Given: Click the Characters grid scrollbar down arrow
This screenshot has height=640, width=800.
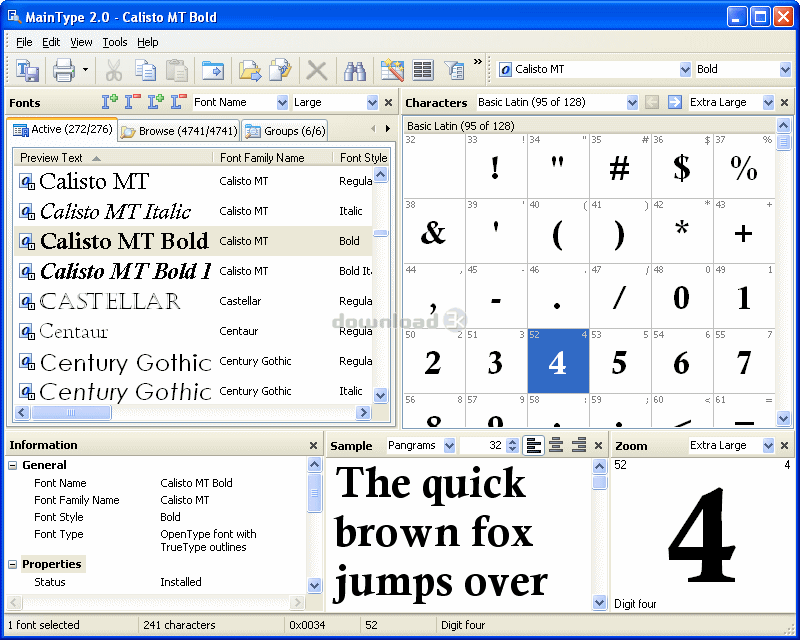Looking at the screenshot, I should point(784,419).
